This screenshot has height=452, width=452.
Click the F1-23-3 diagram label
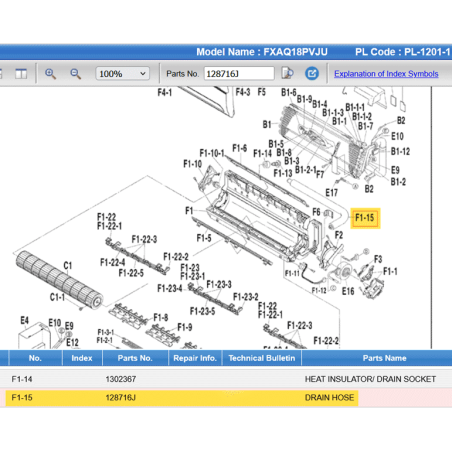pyautogui.click(x=219, y=285)
